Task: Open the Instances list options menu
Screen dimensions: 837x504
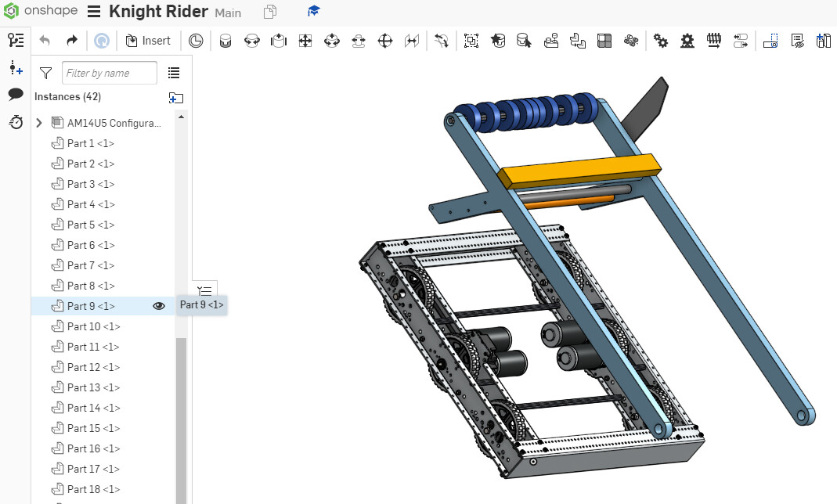Action: click(x=174, y=72)
